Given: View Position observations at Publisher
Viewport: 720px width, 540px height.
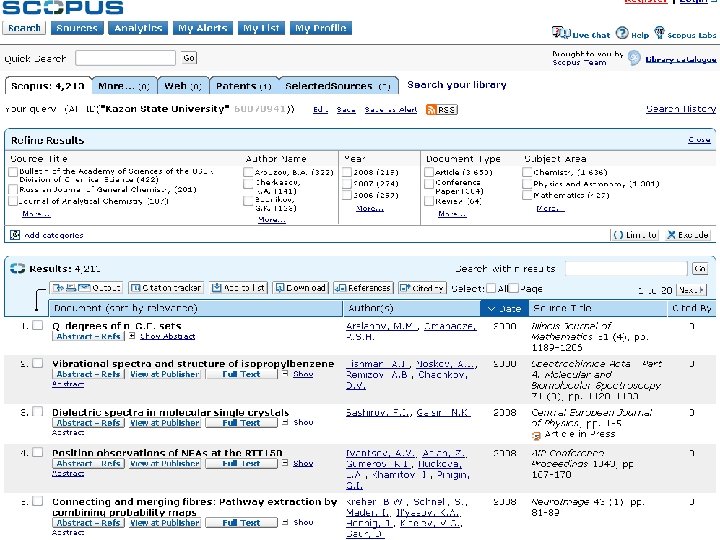Looking at the screenshot, I should tap(164, 463).
